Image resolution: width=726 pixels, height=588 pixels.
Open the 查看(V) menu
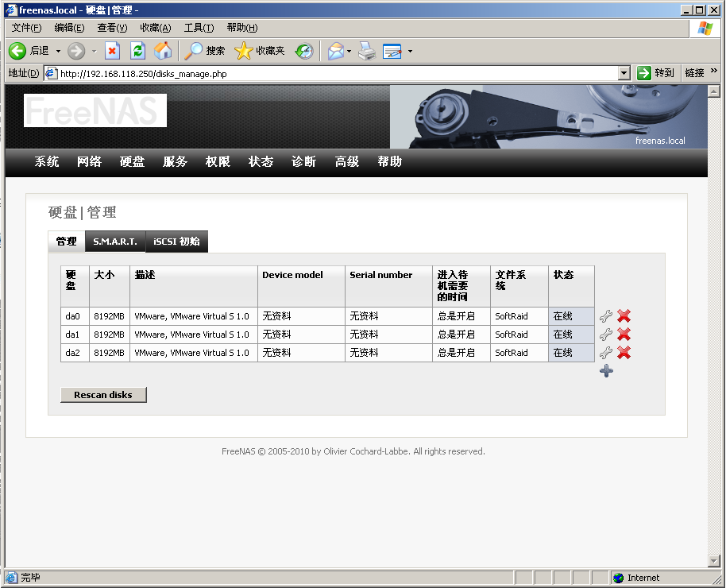112,28
